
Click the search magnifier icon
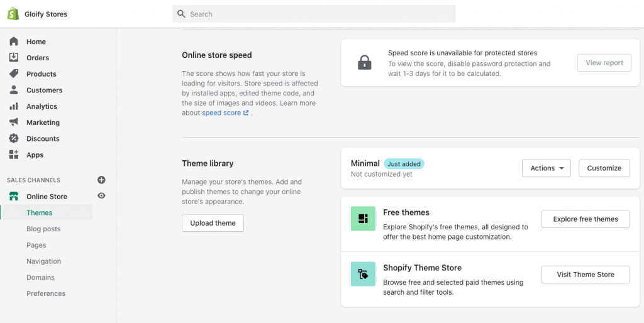click(x=181, y=14)
